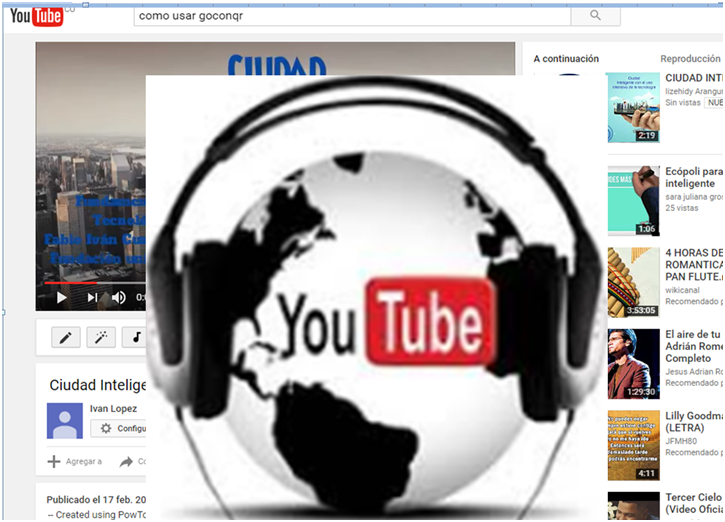The height and width of the screenshot is (522, 725).
Task: Open 'El aire de tu... Adrián Rome...' title
Action: point(694,346)
